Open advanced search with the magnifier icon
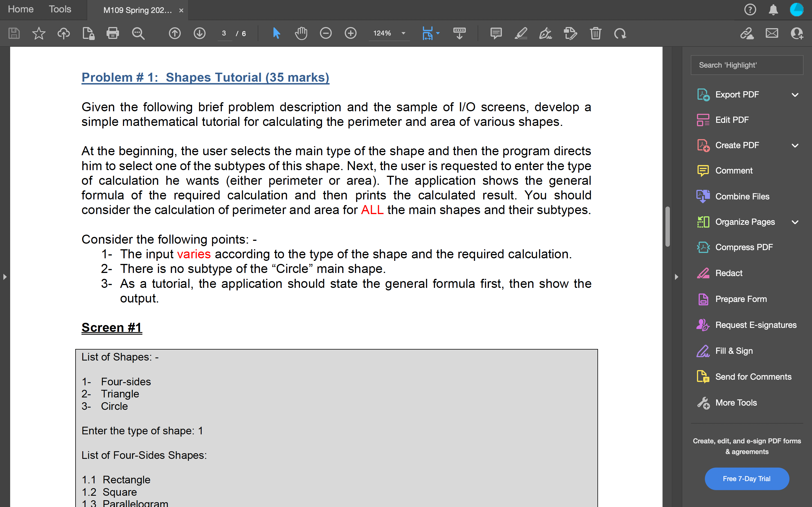Image resolution: width=812 pixels, height=507 pixels. pos(138,33)
